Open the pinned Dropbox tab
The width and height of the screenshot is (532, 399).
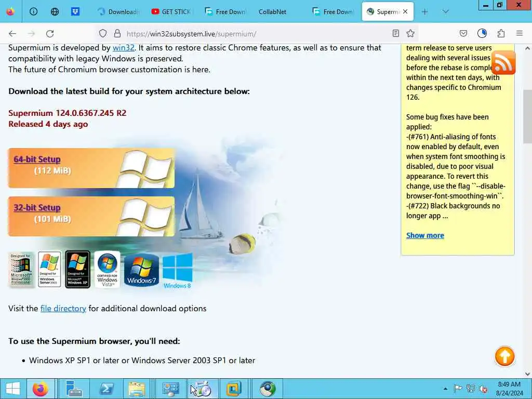75,11
